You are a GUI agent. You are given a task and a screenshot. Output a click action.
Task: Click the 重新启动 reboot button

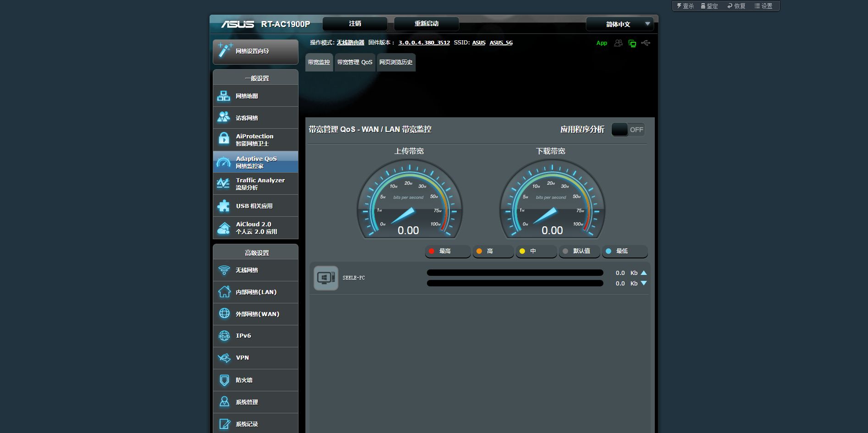[x=426, y=23]
